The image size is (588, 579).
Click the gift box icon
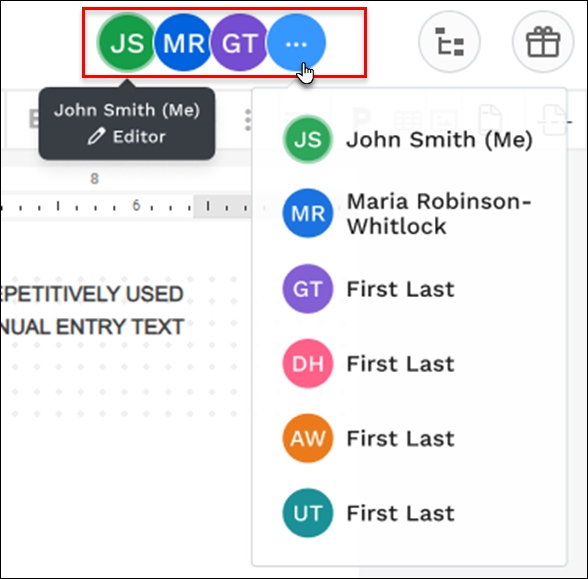[x=543, y=42]
